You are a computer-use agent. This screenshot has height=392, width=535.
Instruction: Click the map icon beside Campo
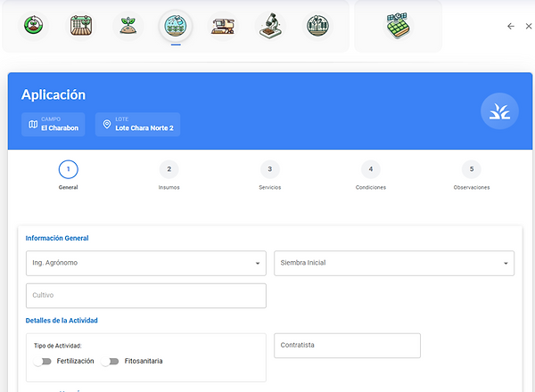coord(33,125)
